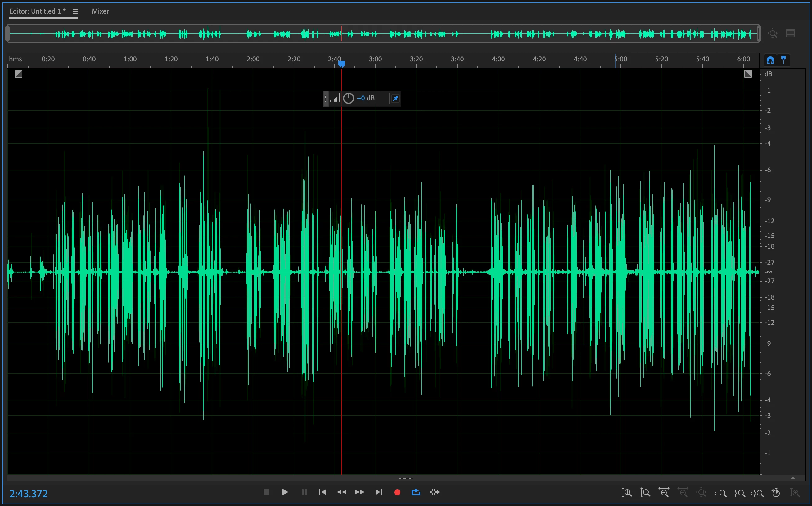Zoom in time horizontally
812x506 pixels.
[664, 492]
